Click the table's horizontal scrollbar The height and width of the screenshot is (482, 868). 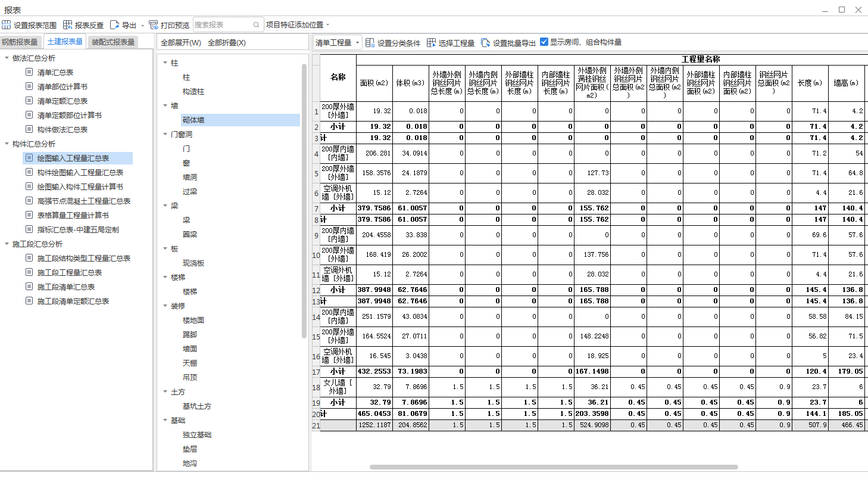coord(554,467)
